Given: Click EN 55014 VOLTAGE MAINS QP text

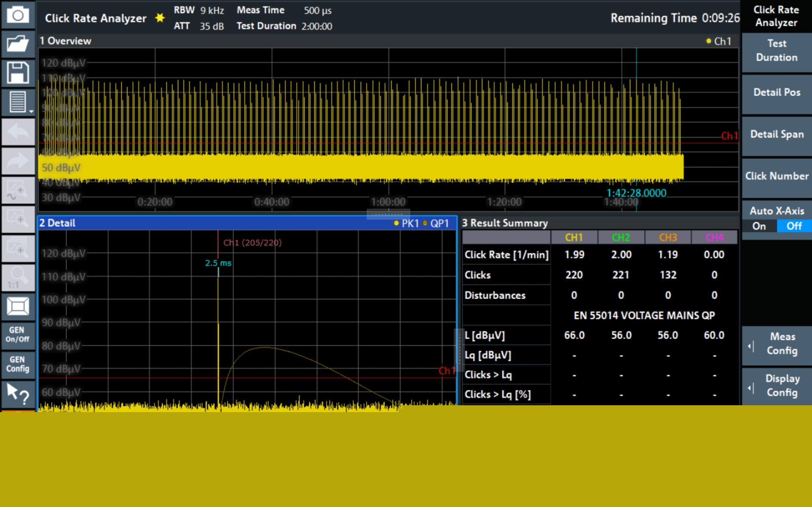Looking at the screenshot, I should (644, 316).
